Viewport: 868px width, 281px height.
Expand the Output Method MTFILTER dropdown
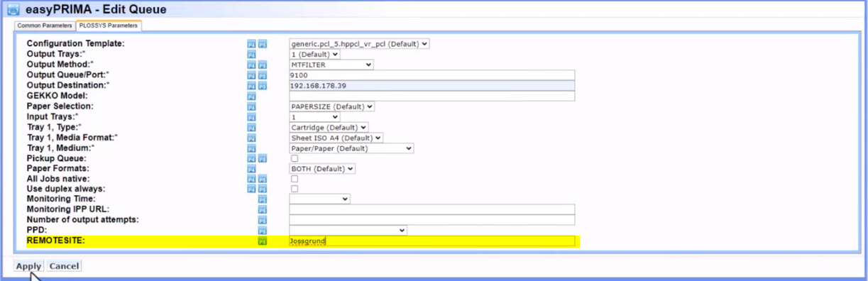pos(331,65)
